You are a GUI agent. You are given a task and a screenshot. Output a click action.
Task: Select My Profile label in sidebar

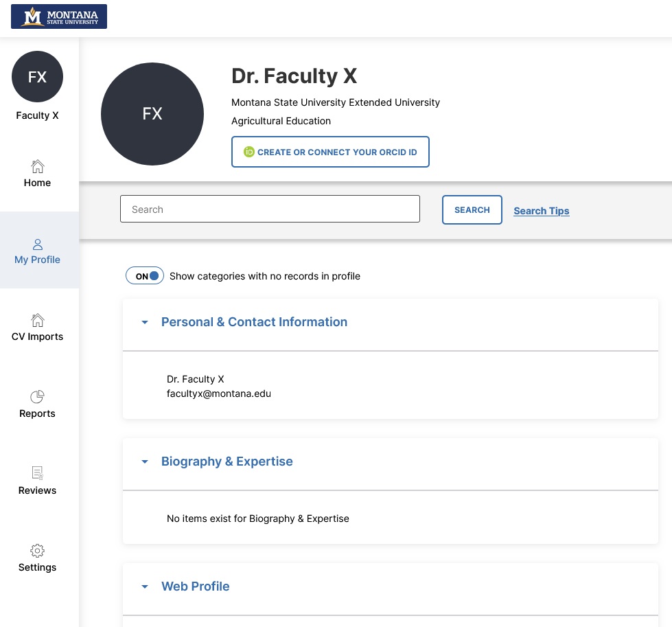(x=37, y=260)
